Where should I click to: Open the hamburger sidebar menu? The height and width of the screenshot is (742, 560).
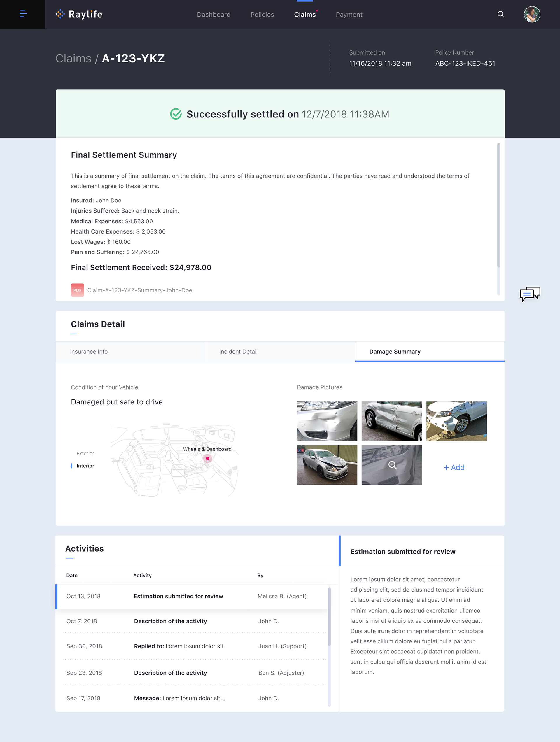pos(23,14)
